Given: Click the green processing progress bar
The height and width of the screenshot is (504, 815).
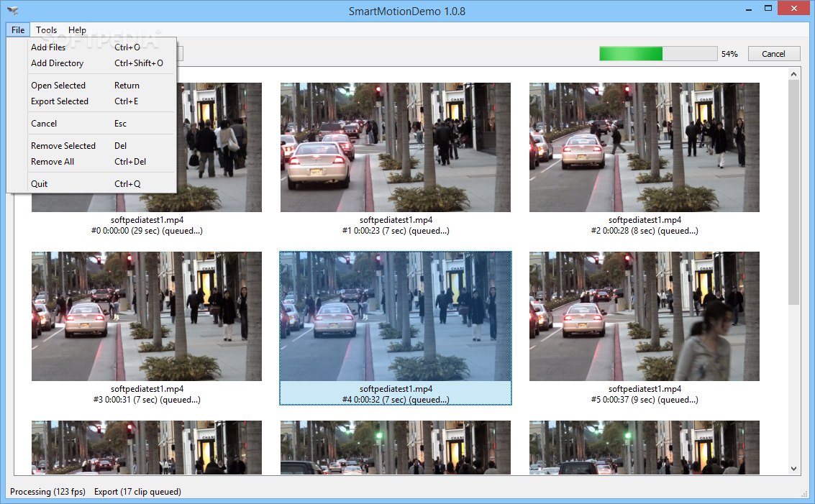Looking at the screenshot, I should tap(658, 53).
